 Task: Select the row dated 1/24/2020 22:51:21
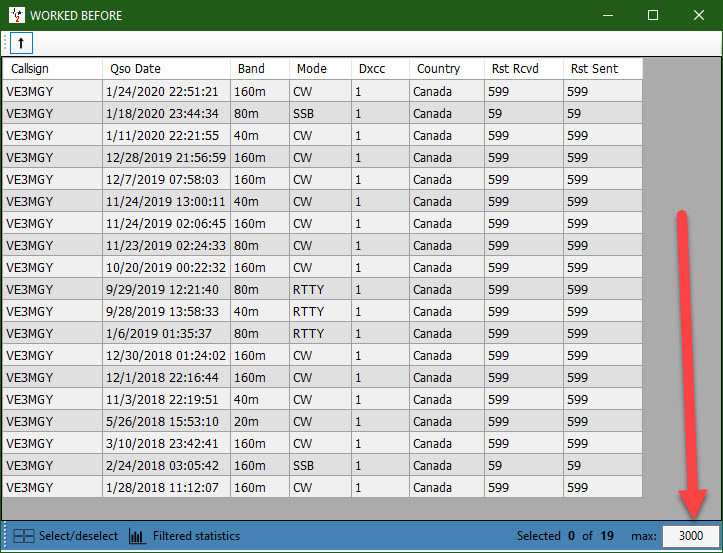tap(322, 91)
